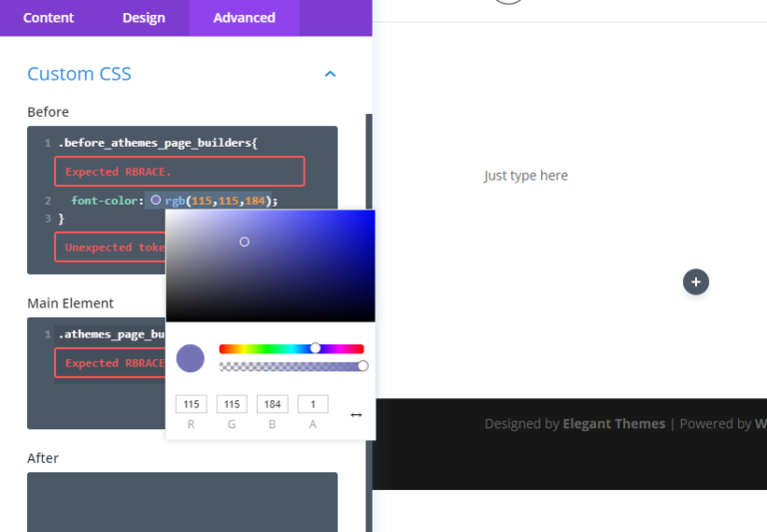Edit the G value field
The height and width of the screenshot is (532, 767).
click(x=232, y=404)
